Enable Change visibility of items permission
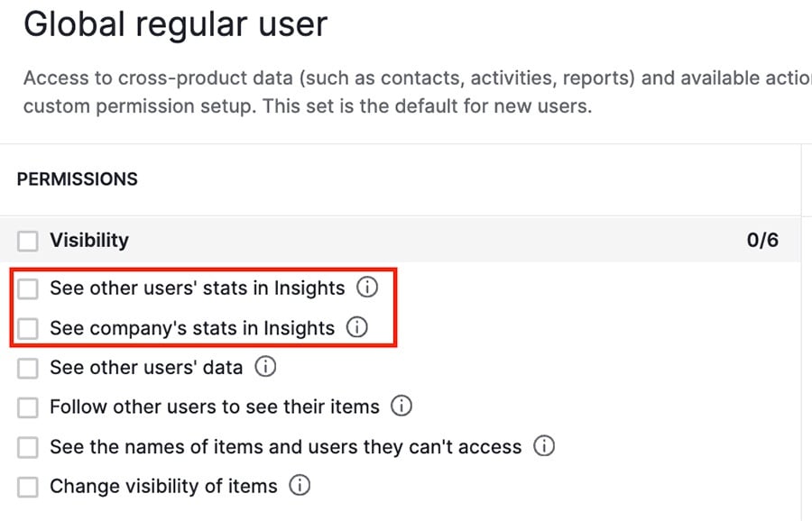The width and height of the screenshot is (812, 521). pos(27,486)
